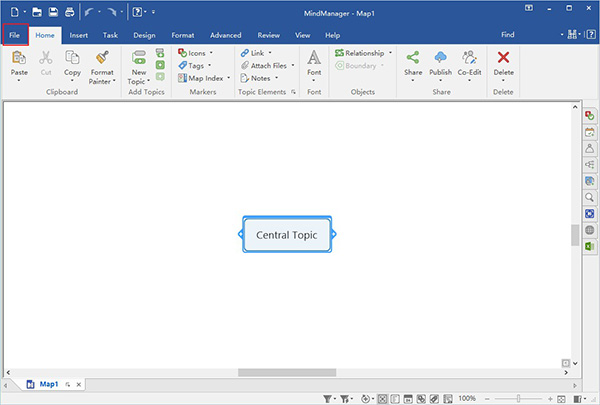Start a Co-Edit session
Image resolution: width=600 pixels, height=405 pixels.
tap(470, 59)
